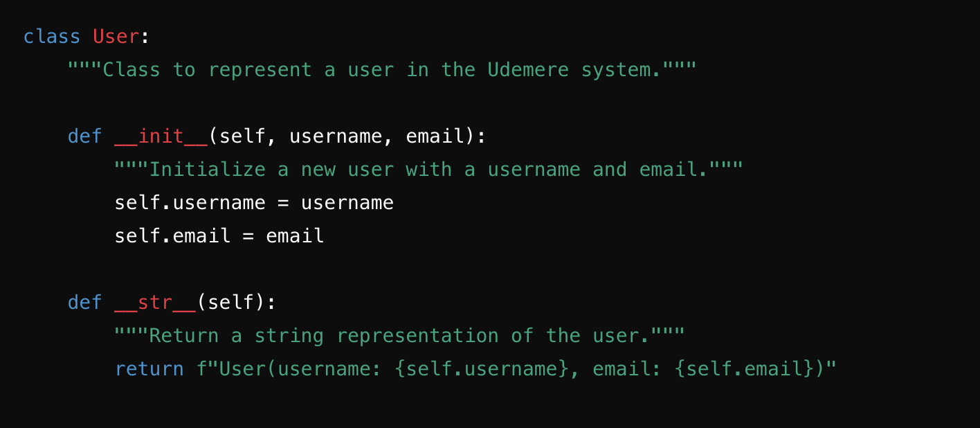Click the "def" keyword before __str__
The height and width of the screenshot is (428, 980).
(84, 303)
